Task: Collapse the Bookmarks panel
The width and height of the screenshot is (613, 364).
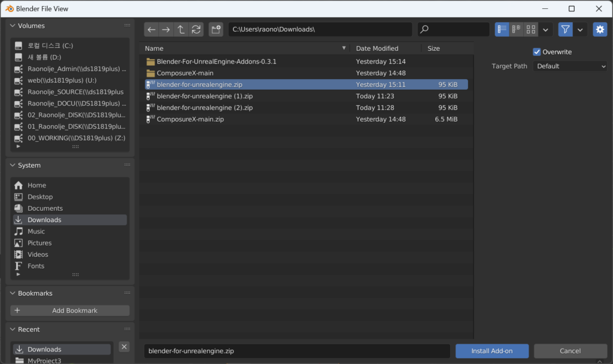Action: tap(13, 293)
